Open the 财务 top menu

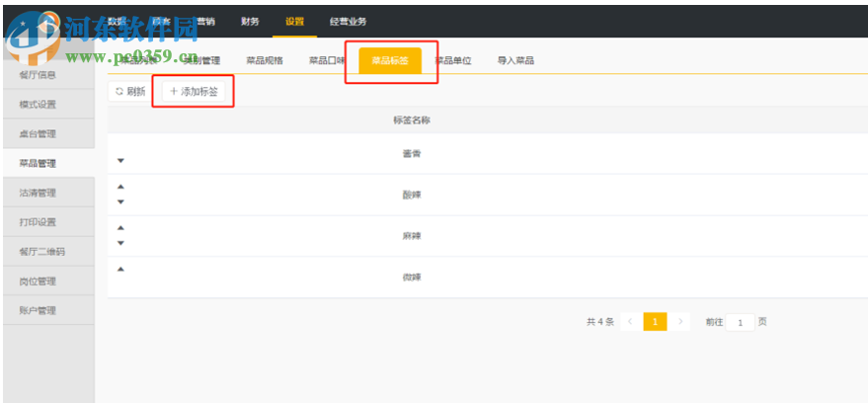pyautogui.click(x=250, y=22)
